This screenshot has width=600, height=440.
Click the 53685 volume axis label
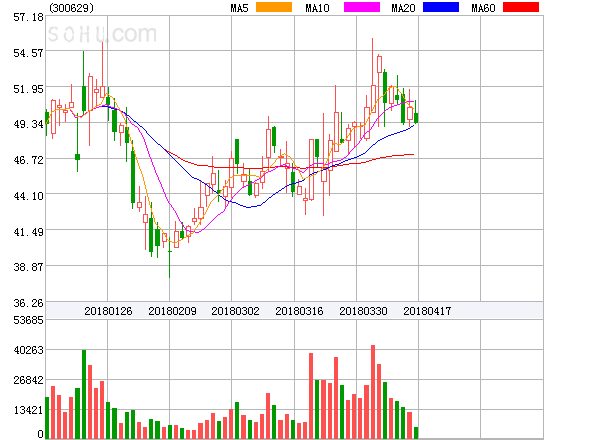point(28,320)
